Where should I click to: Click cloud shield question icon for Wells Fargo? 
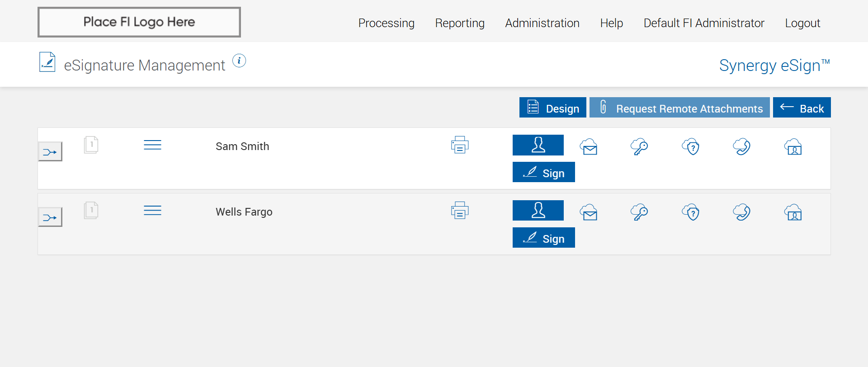(691, 212)
